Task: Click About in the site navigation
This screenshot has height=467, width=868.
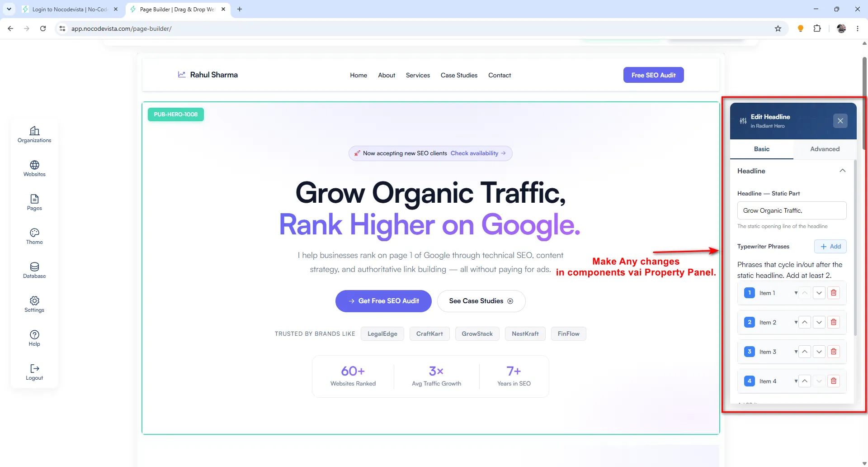Action: [x=387, y=75]
